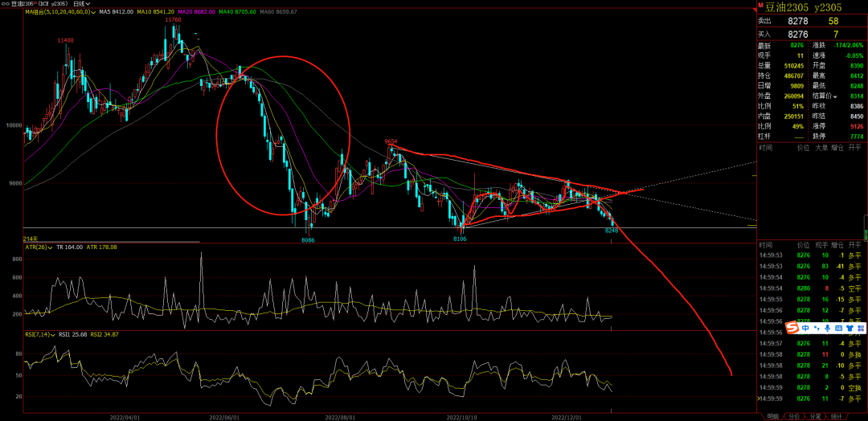Switch to the 分笔 tab

click(x=815, y=416)
